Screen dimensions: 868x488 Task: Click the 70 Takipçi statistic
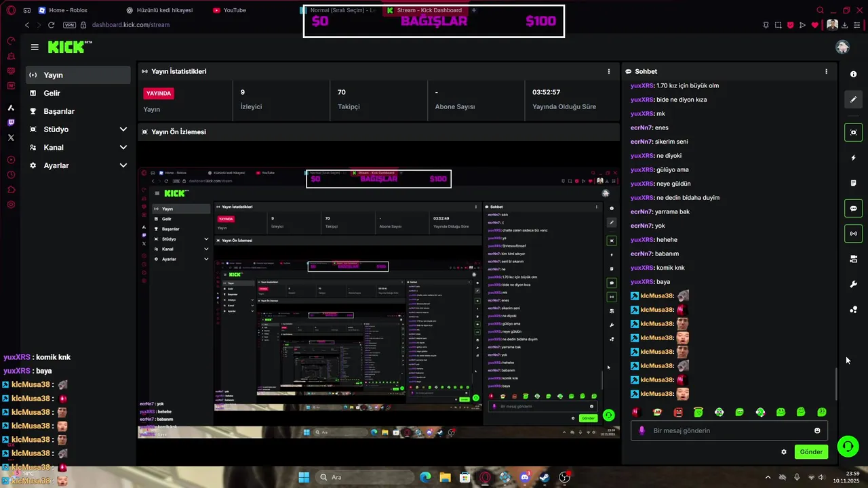[378, 99]
